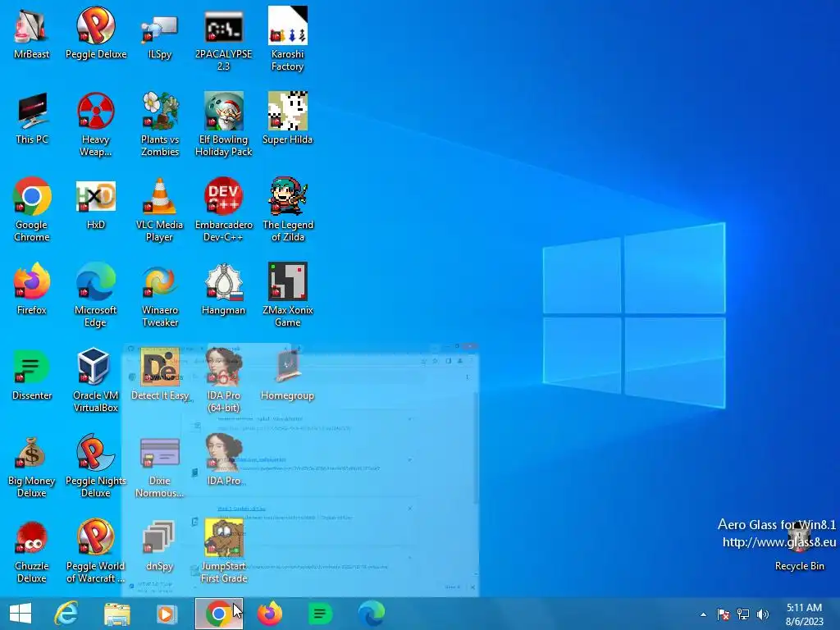Image resolution: width=840 pixels, height=630 pixels.
Task: Open the green Dissenter taskbar icon
Action: point(320,614)
